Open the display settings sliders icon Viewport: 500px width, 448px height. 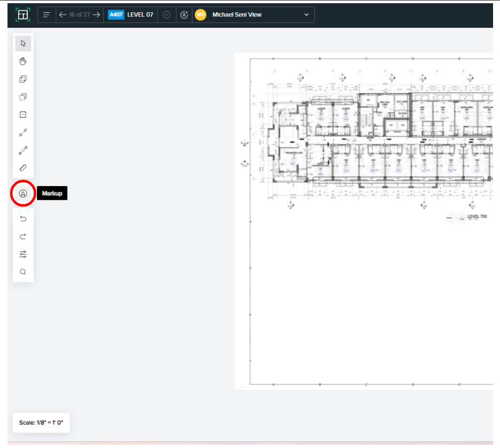click(x=23, y=254)
